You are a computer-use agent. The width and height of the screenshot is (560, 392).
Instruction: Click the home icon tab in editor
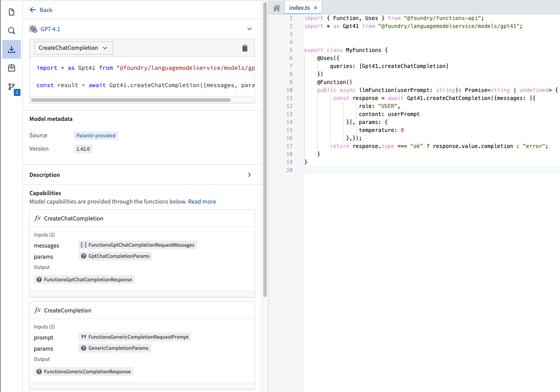point(277,8)
